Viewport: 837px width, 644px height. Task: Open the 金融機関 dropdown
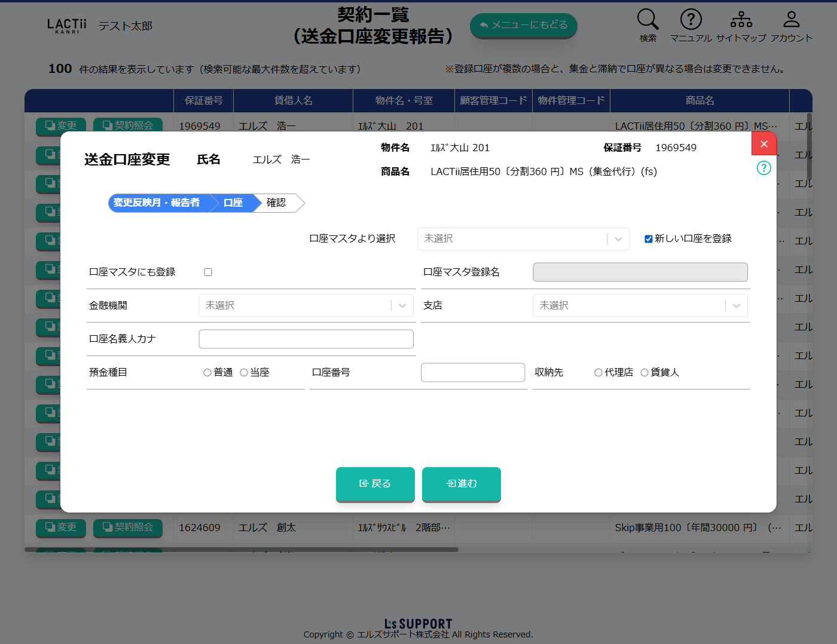click(x=306, y=306)
